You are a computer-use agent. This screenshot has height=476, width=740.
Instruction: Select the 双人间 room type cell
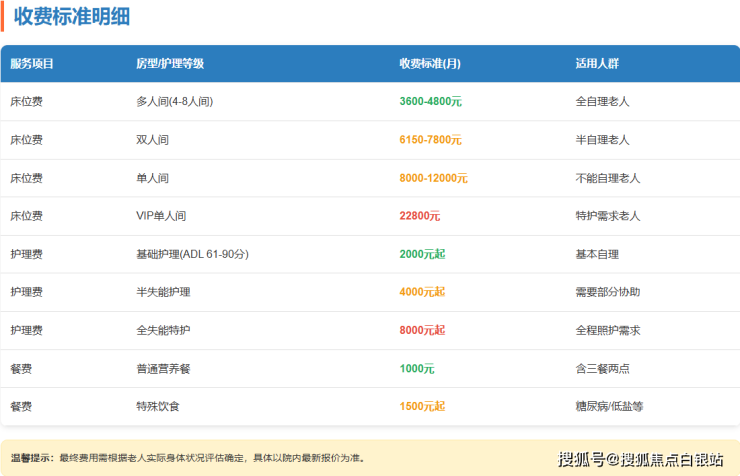point(152,139)
